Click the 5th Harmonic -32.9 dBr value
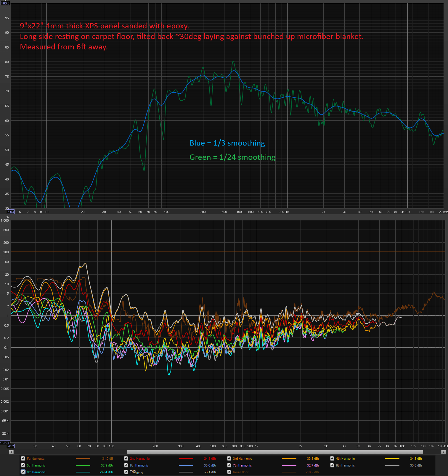Viewport: 448px width, 476px height. click(x=107, y=465)
